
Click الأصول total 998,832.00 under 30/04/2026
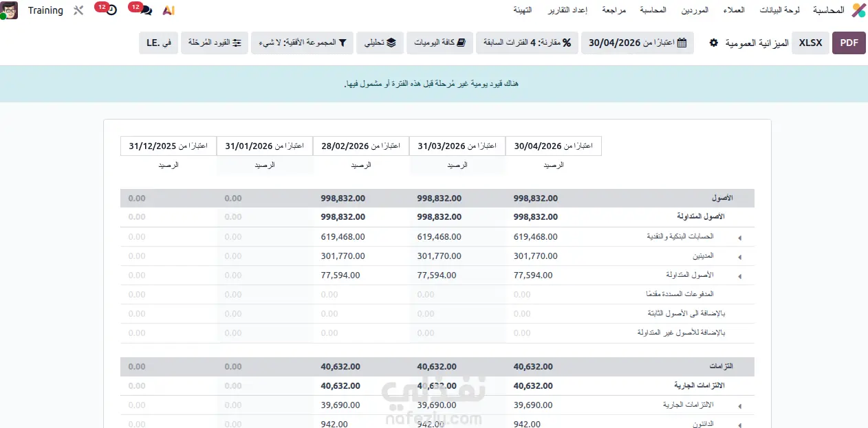click(536, 198)
